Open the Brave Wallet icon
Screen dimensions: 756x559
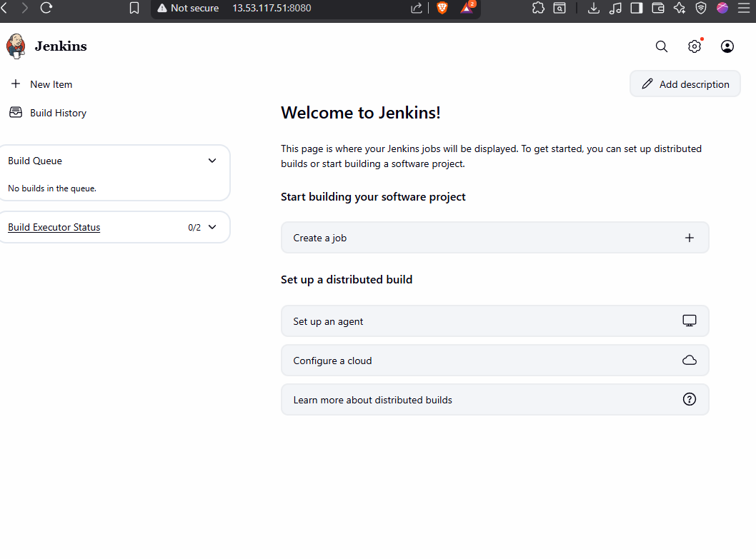(x=658, y=8)
